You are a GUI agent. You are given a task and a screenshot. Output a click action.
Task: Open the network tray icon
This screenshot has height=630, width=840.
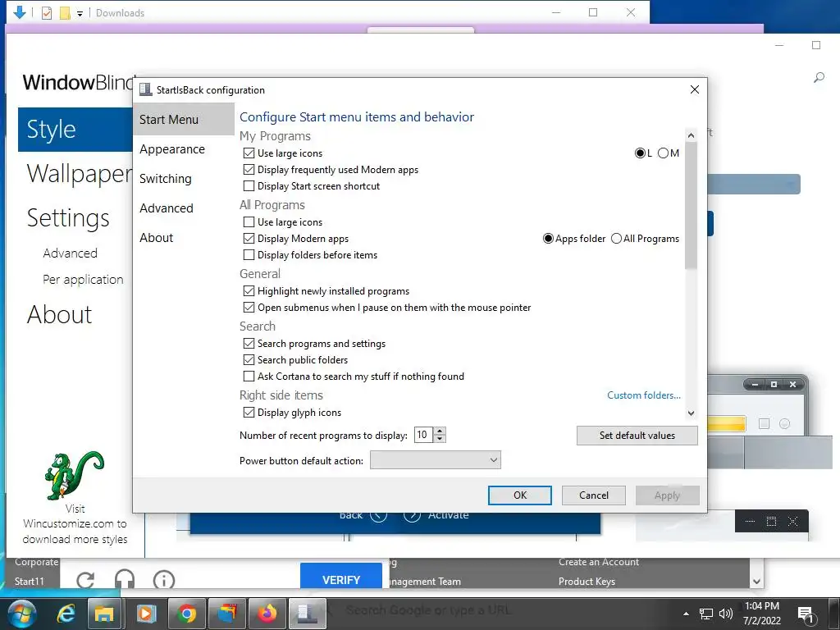(706, 614)
